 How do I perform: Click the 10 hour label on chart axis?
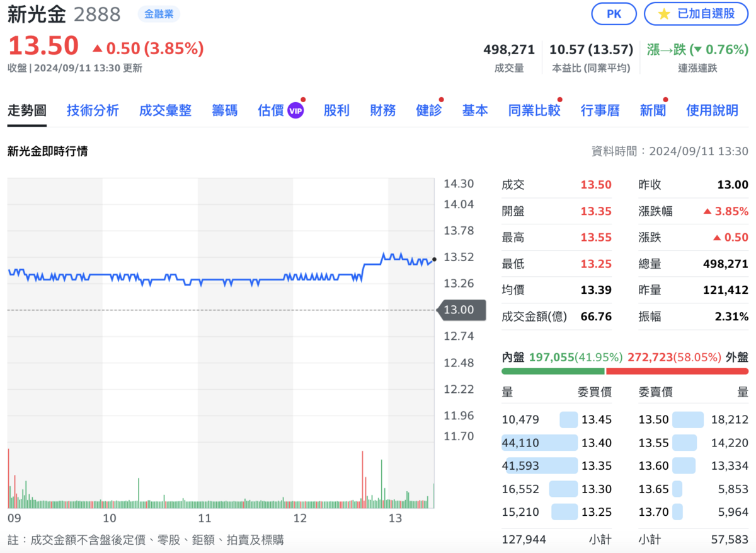click(x=110, y=519)
